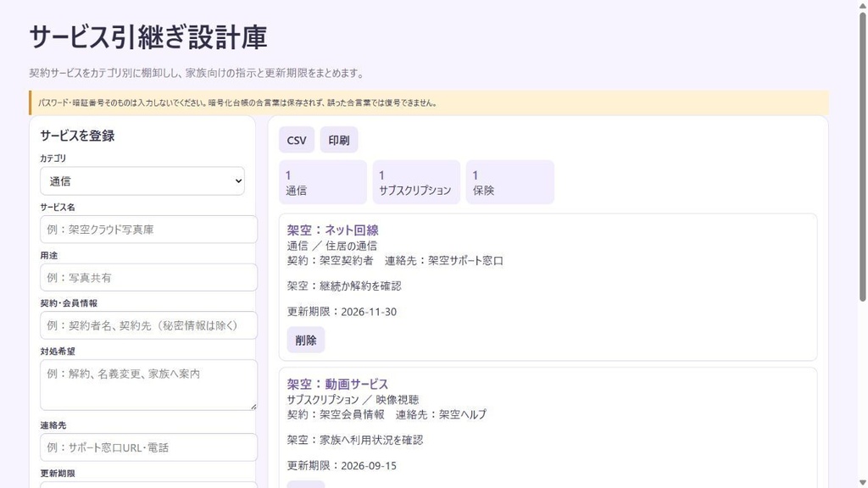Viewport: 868px width, 488px height.
Task: Click the password warning notice banner
Action: click(x=429, y=103)
